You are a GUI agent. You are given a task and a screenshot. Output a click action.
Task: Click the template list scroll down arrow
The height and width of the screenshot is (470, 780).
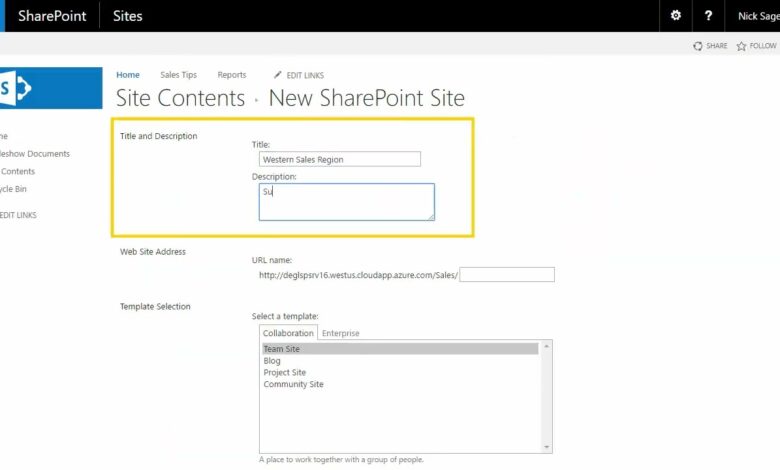point(547,447)
